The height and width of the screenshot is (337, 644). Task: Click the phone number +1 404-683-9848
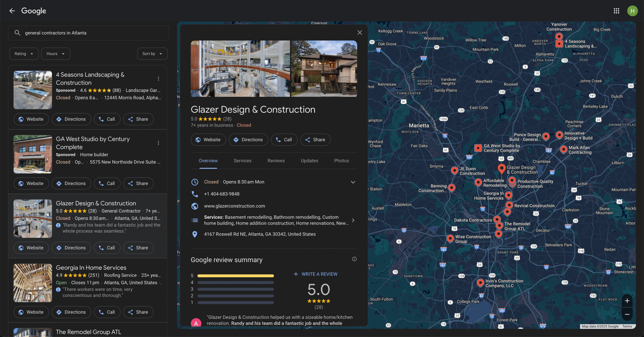coord(222,194)
